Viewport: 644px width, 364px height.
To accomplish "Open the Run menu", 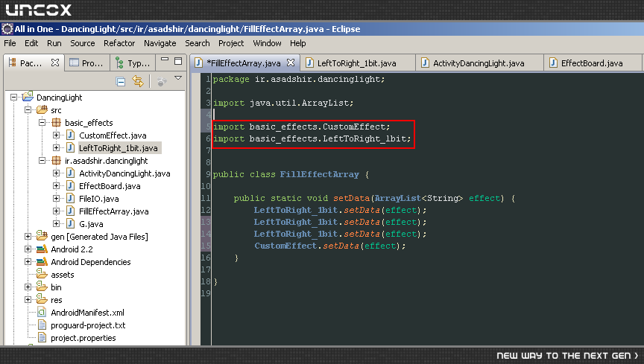I will pyautogui.click(x=54, y=43).
